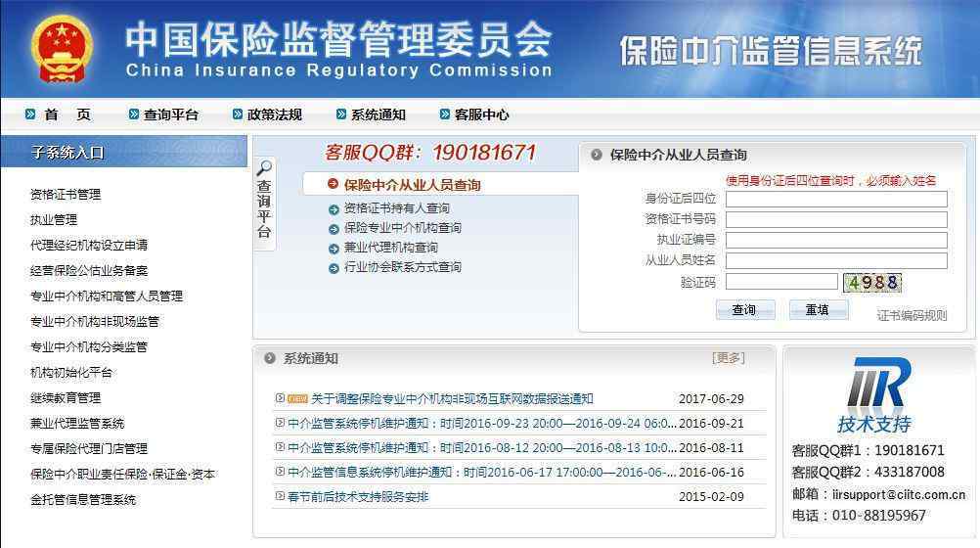Open maintenance notice dated 2016-08-11

coord(482,448)
